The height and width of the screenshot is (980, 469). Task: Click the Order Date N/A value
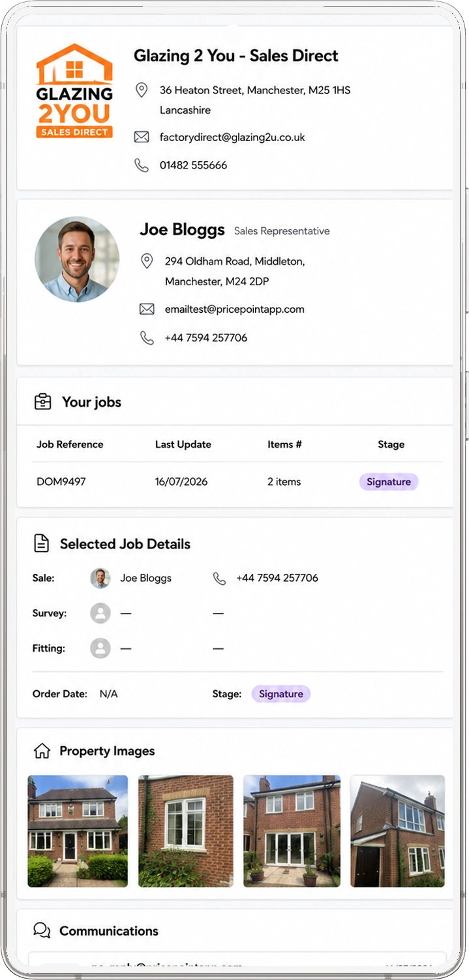tap(109, 694)
